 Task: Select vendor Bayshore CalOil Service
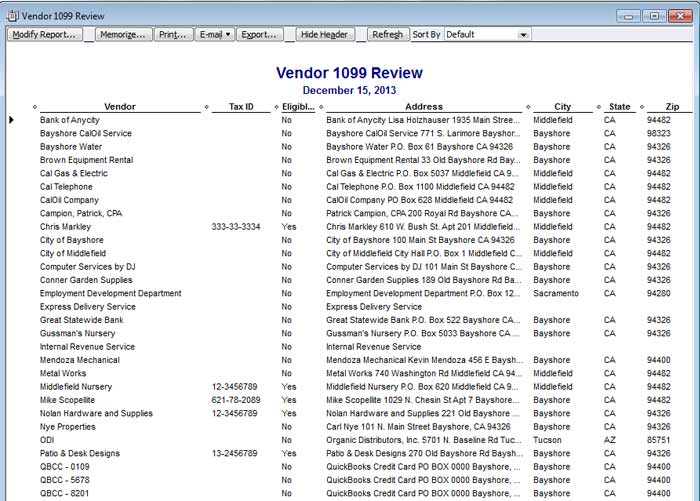pyautogui.click(x=86, y=133)
